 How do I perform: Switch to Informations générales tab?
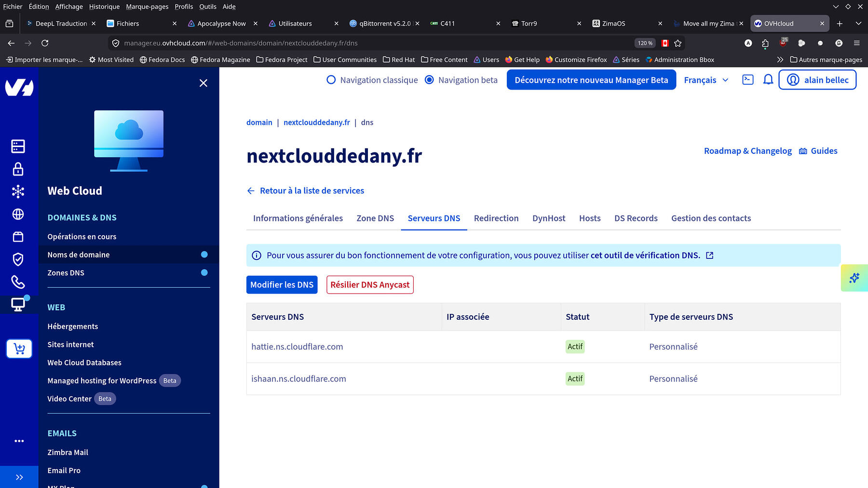[x=298, y=218]
